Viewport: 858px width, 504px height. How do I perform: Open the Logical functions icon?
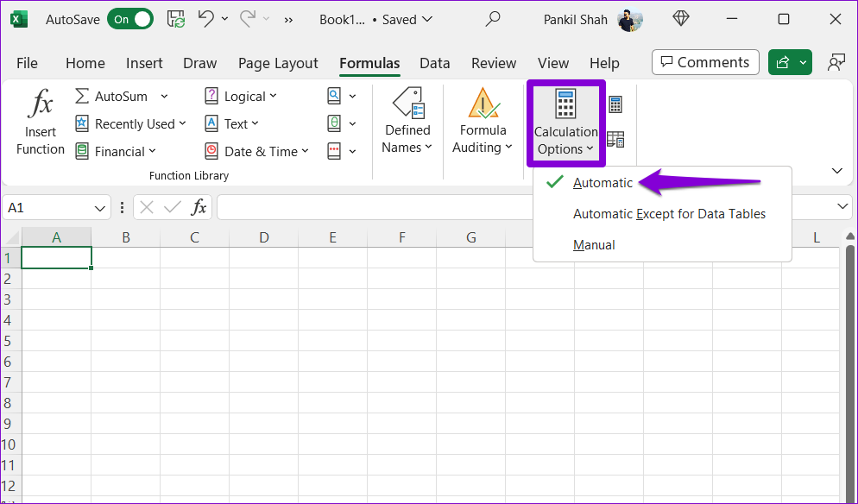[211, 96]
